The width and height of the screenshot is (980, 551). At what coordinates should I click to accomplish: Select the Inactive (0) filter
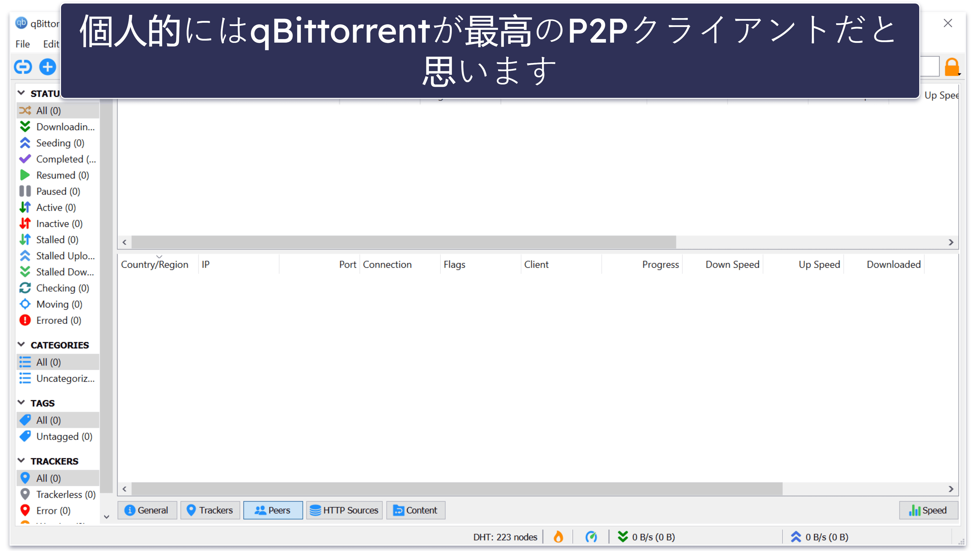coord(58,224)
